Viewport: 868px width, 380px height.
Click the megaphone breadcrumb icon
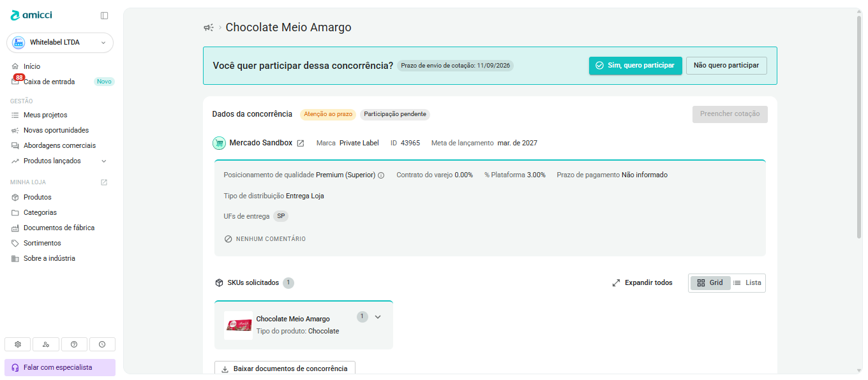(208, 27)
